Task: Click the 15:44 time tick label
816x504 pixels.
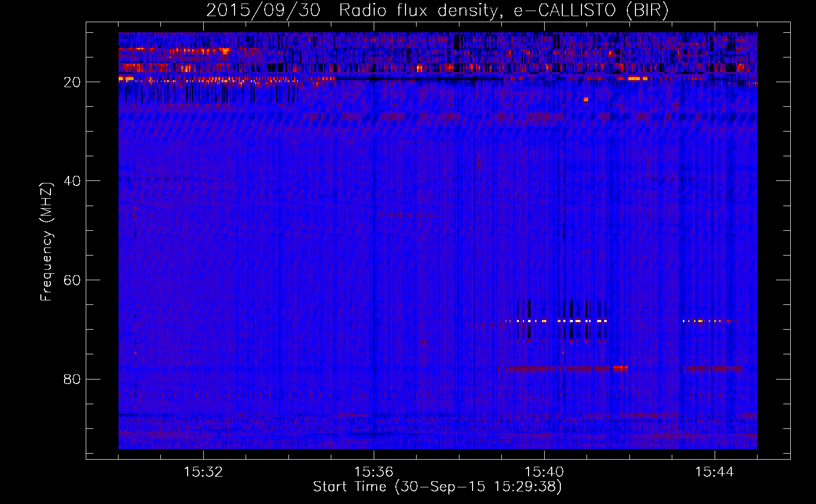Action: click(x=715, y=472)
